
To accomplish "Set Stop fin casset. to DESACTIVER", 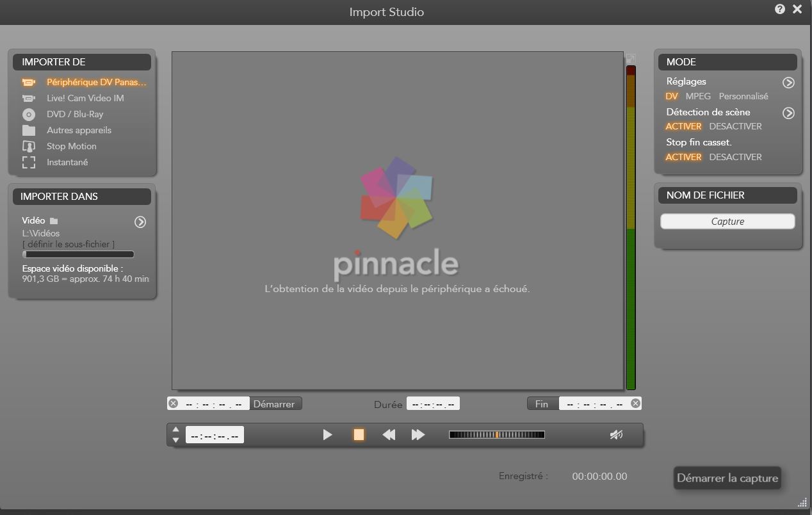I will pyautogui.click(x=735, y=157).
